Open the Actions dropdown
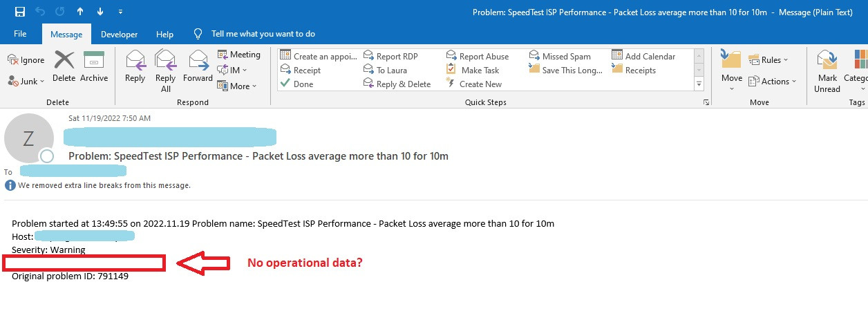This screenshot has height=329, width=868. 773,81
